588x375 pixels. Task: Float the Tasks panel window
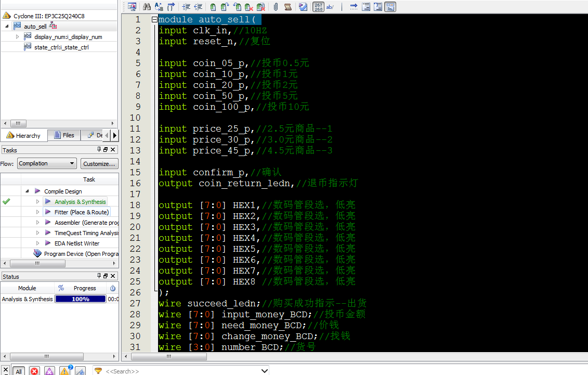click(106, 150)
